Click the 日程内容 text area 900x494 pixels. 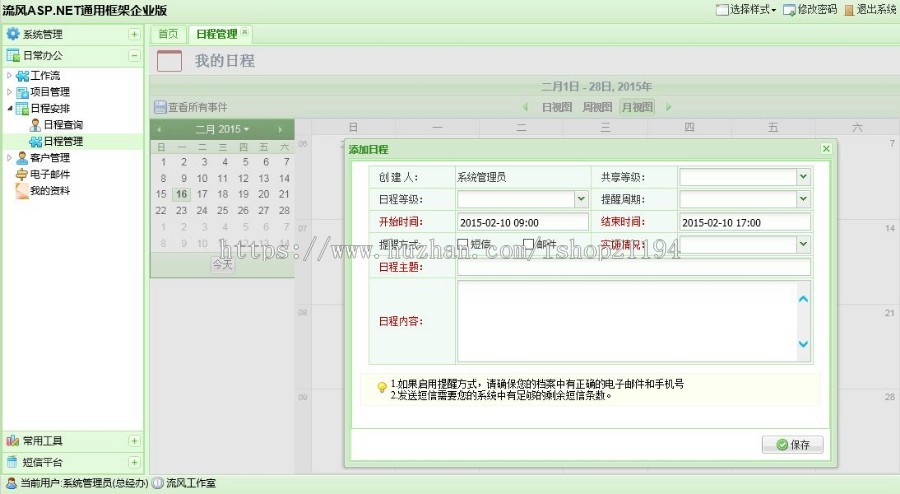[634, 321]
